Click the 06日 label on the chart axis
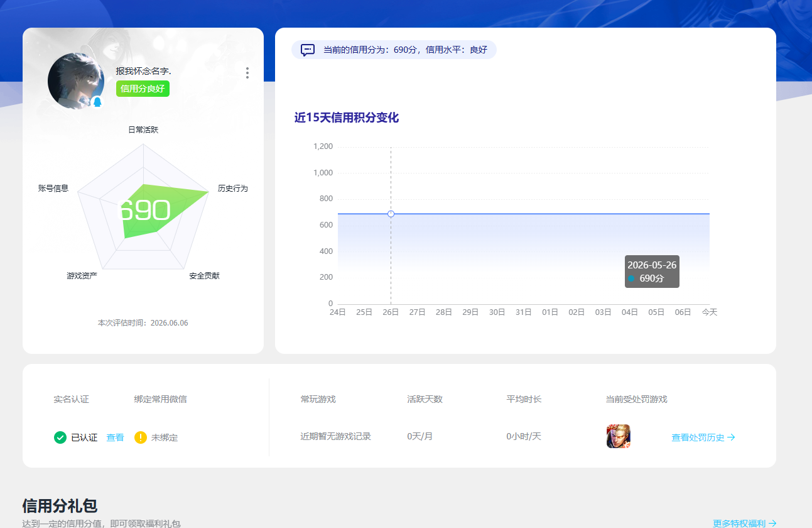The image size is (812, 528). pos(683,312)
